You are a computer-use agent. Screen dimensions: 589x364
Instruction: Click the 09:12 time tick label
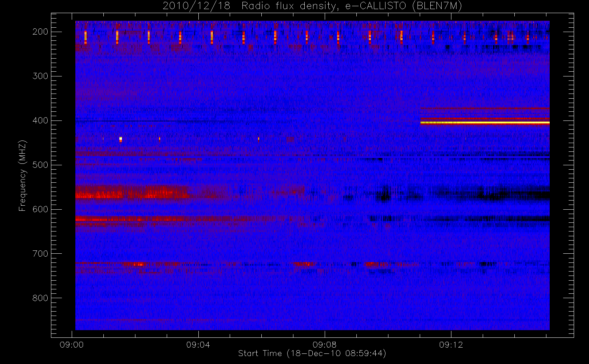coord(451,345)
